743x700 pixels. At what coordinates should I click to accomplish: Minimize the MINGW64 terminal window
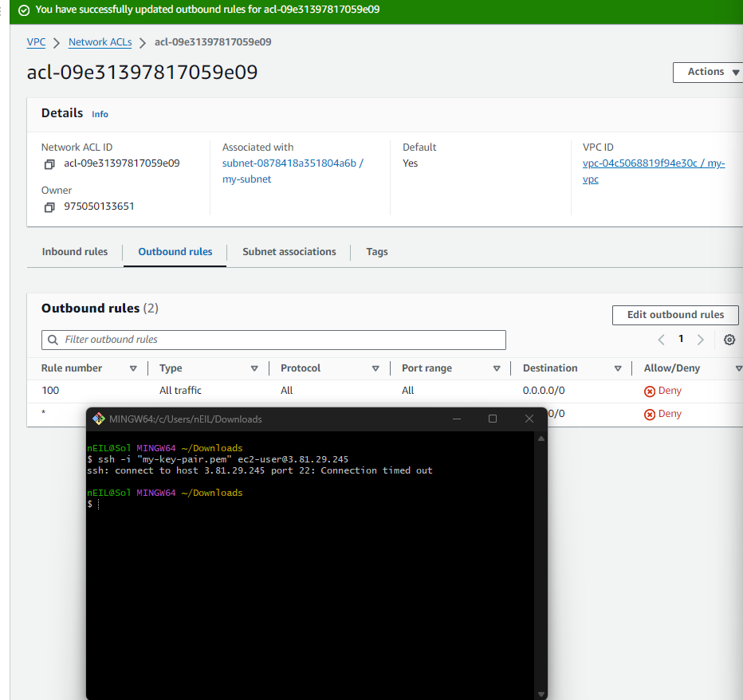(x=457, y=419)
